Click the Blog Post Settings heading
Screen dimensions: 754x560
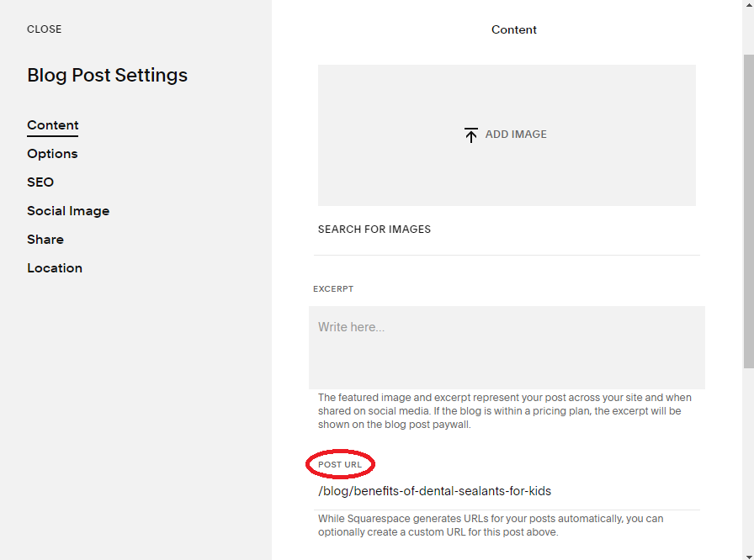pyautogui.click(x=107, y=76)
